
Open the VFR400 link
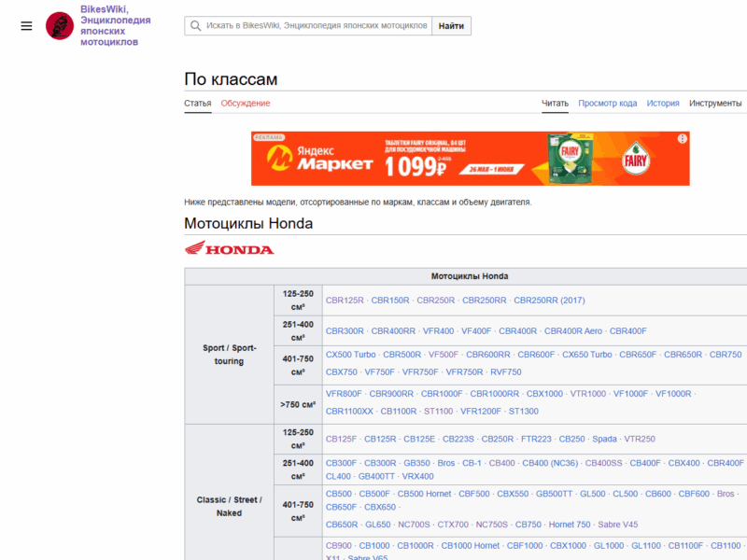(438, 331)
